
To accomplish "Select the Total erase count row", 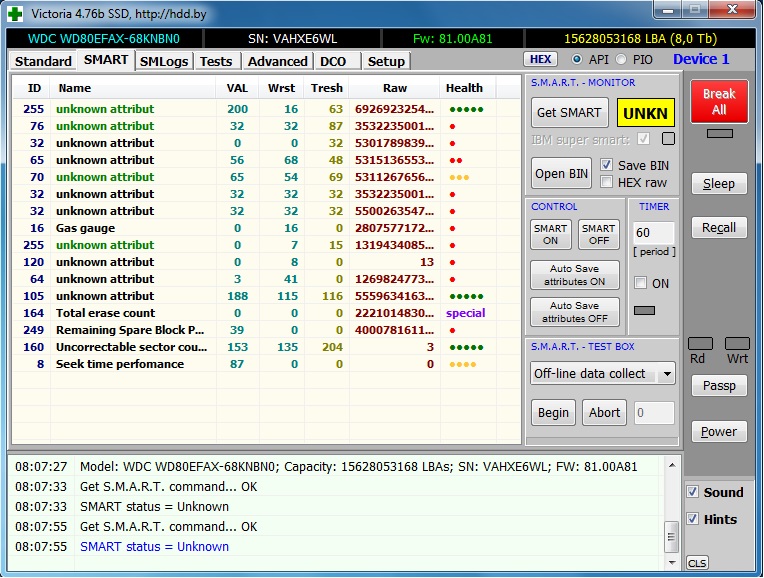I will pyautogui.click(x=266, y=313).
